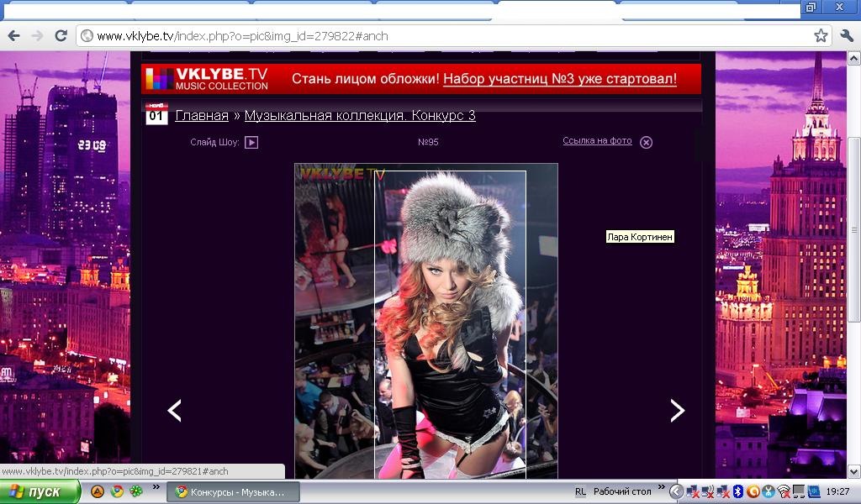Open the 'пуск' Start menu
Screen dimensions: 861x504
pos(40,492)
